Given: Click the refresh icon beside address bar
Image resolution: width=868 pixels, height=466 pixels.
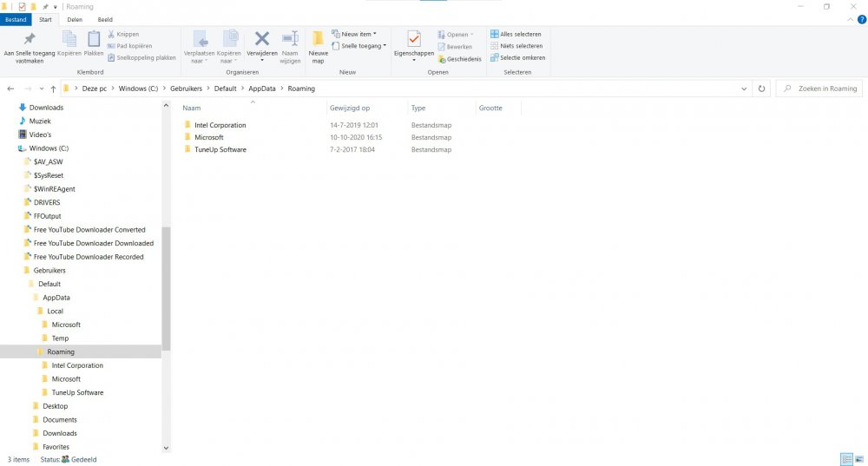Looking at the screenshot, I should (762, 89).
